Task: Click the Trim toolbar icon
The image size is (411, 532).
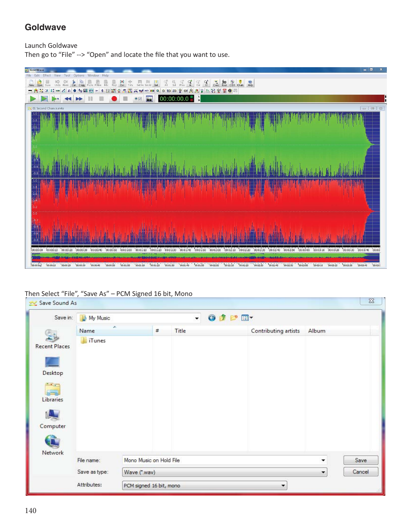Action: click(130, 83)
